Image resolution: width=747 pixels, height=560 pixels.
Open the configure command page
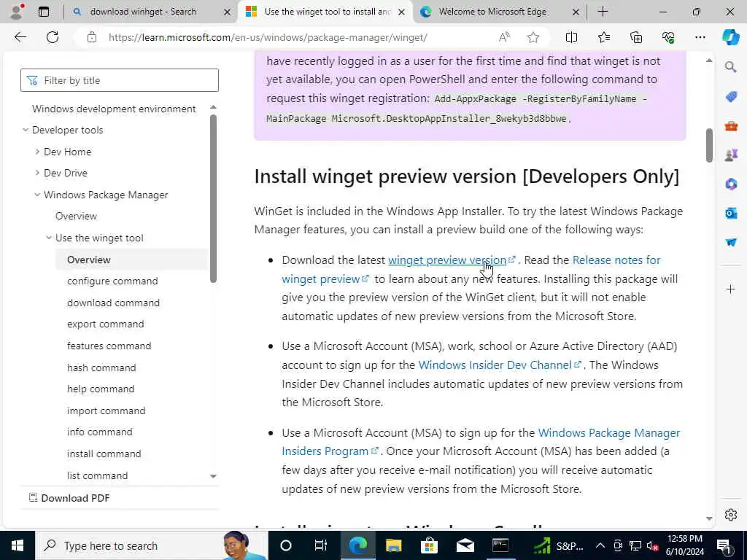[112, 281]
